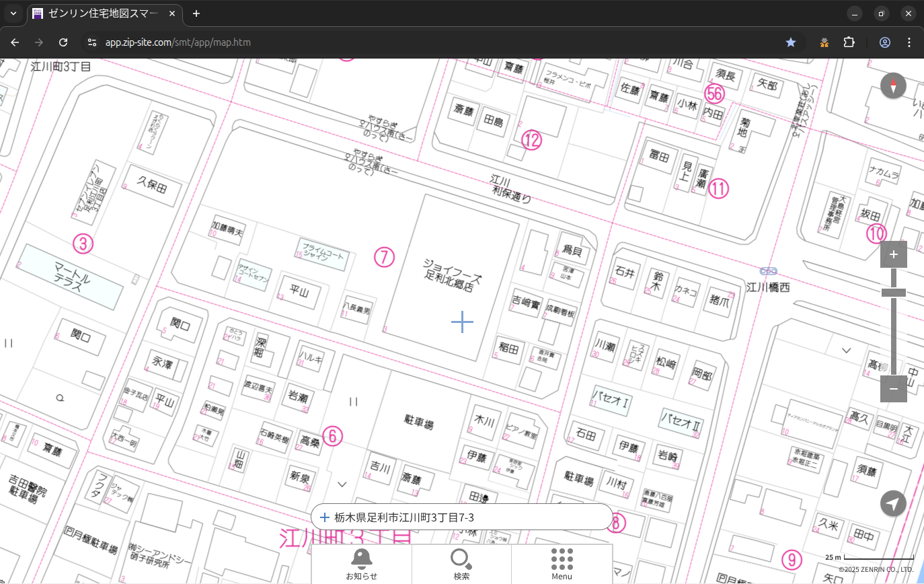The width and height of the screenshot is (924, 584).
Task: Open the Menu grid icon
Action: [562, 564]
